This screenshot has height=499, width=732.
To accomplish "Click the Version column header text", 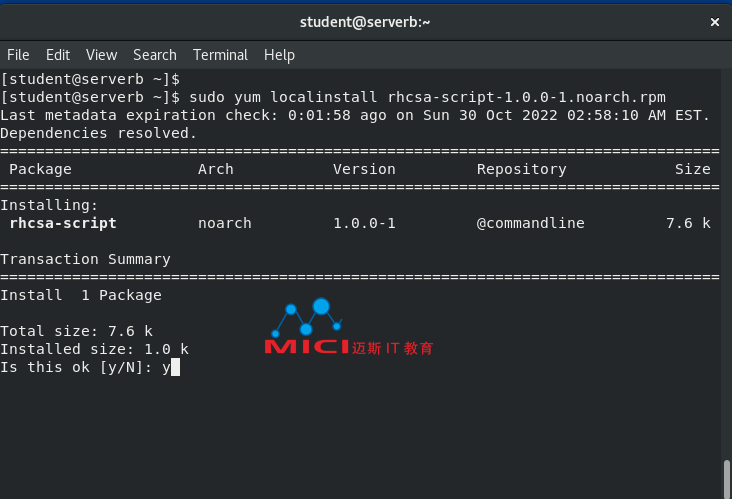I will tap(364, 169).
